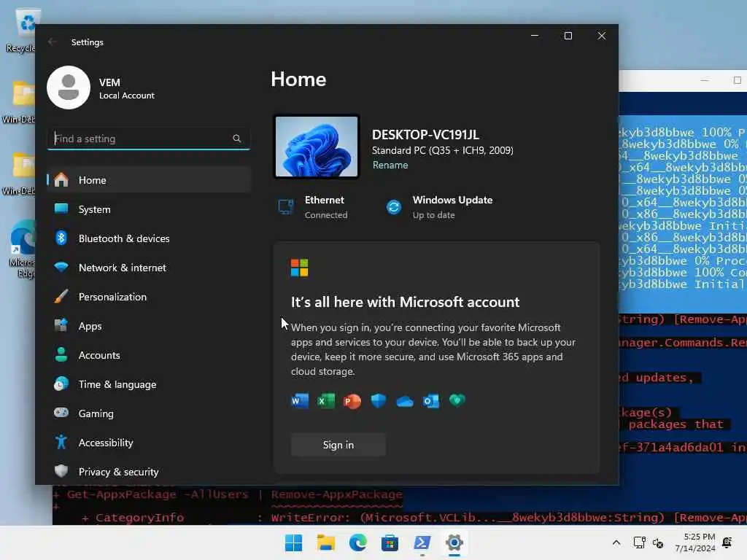This screenshot has height=560, width=747.
Task: Click the Accounts person icon
Action: click(x=61, y=355)
